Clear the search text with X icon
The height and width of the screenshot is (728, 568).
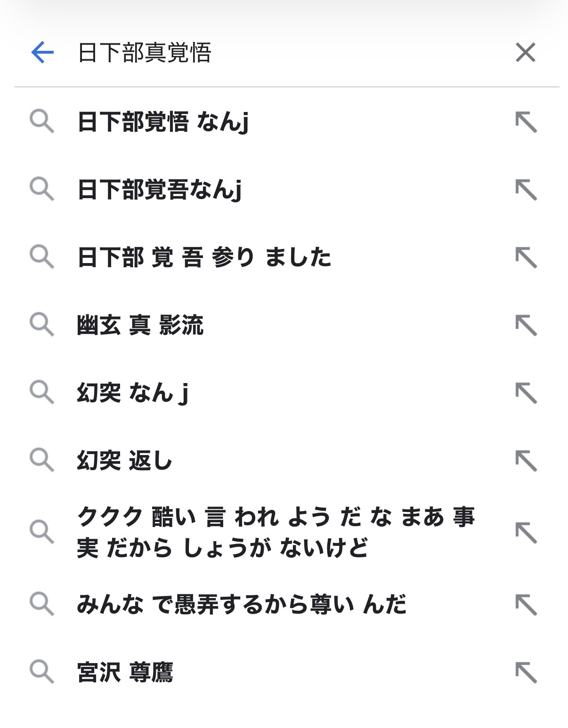525,52
